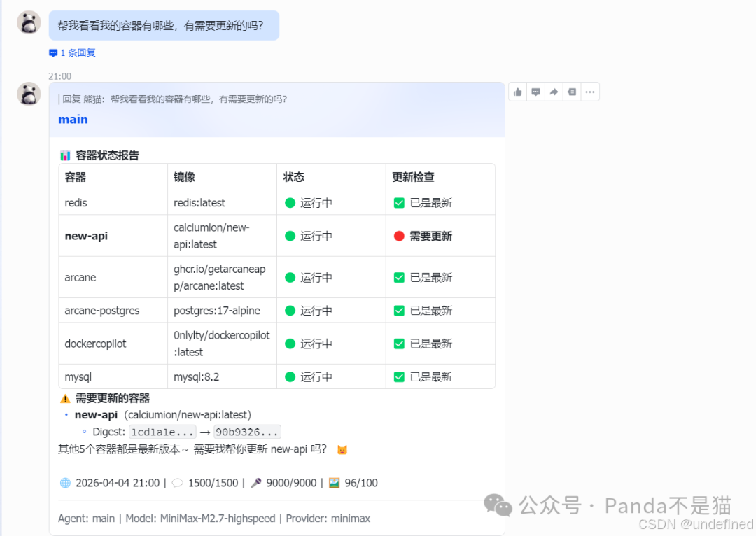The width and height of the screenshot is (756, 536).
Task: Click the speech bubble icon beside 1500/1500
Action: click(177, 483)
